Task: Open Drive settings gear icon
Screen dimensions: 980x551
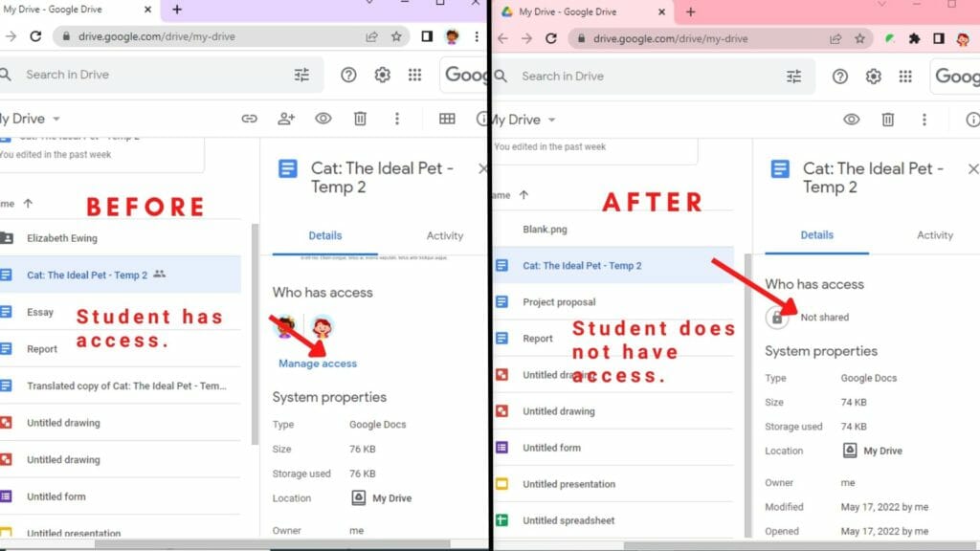Action: [x=381, y=74]
